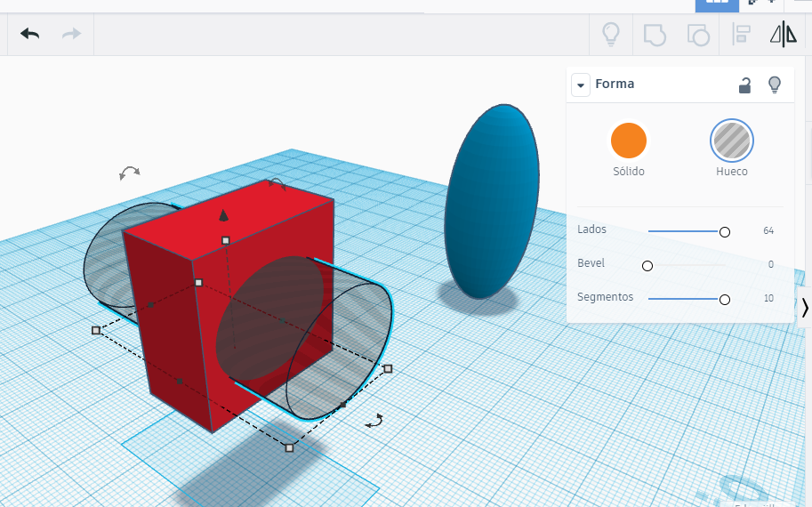The height and width of the screenshot is (507, 812).
Task: Click the right corner resize handle
Action: [x=388, y=369]
